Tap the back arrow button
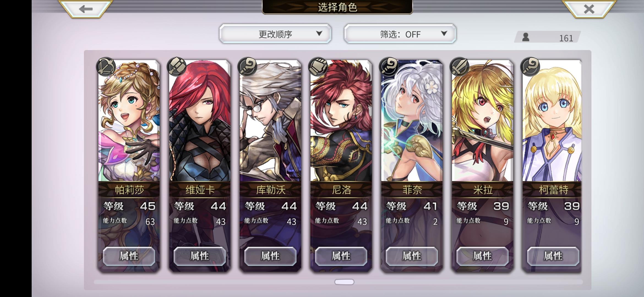644x297 pixels. [86, 9]
